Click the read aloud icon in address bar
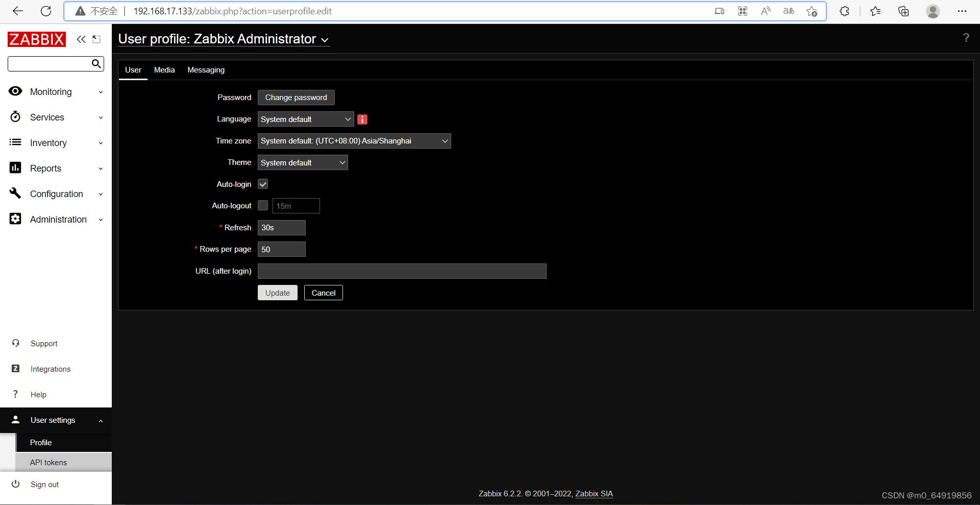980x505 pixels. (766, 11)
